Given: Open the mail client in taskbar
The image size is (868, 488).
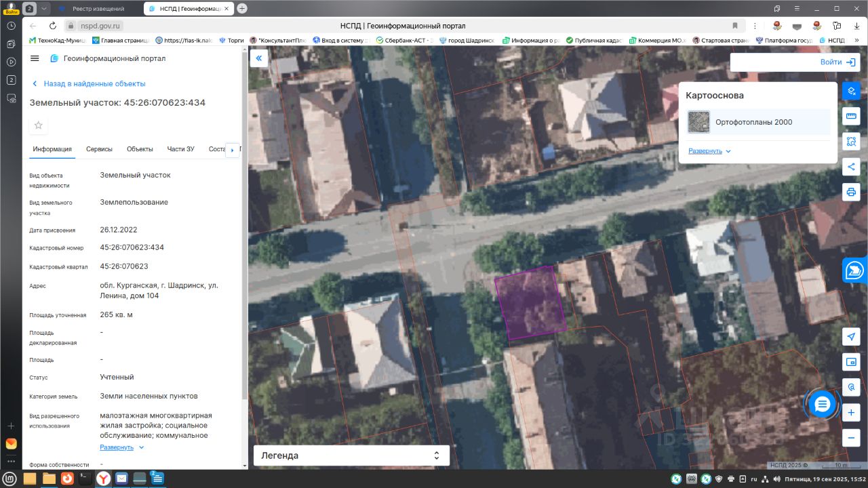Looking at the screenshot, I should tap(121, 479).
